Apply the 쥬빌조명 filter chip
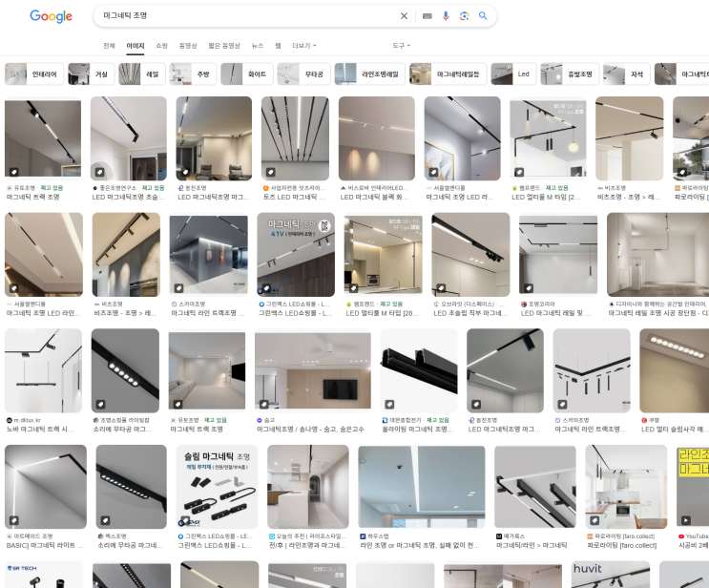The width and height of the screenshot is (709, 588). pos(570,74)
